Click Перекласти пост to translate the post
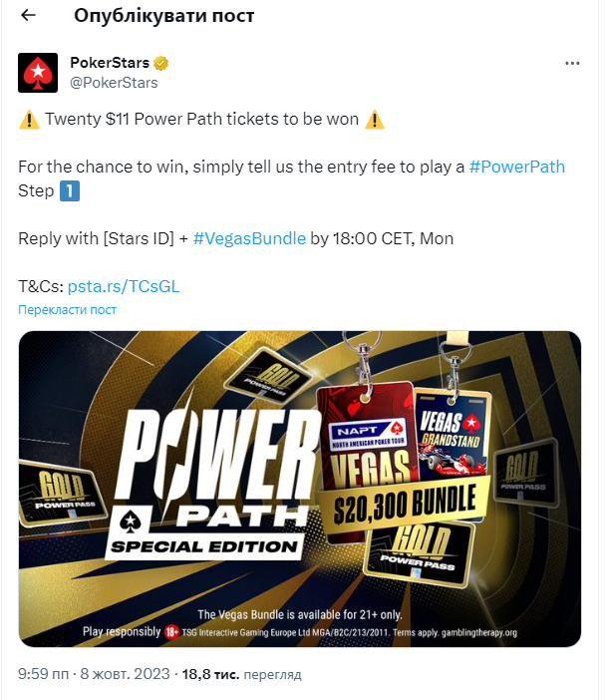 [x=67, y=310]
